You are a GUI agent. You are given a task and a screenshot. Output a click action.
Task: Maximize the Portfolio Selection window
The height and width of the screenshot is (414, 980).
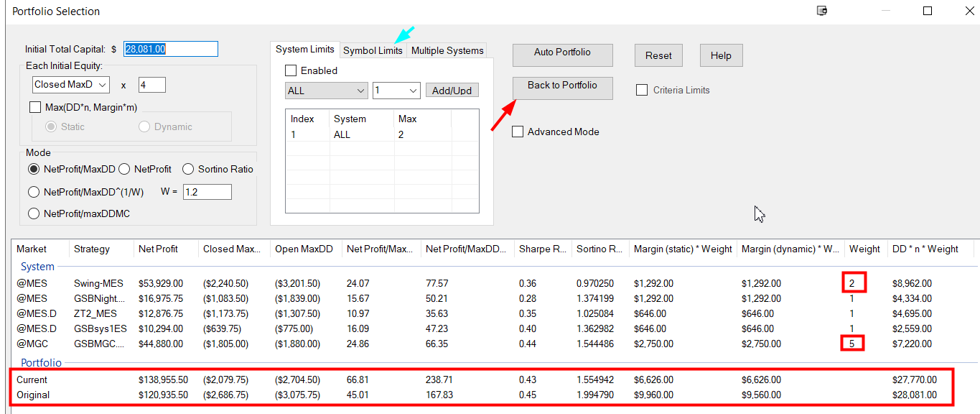(928, 11)
